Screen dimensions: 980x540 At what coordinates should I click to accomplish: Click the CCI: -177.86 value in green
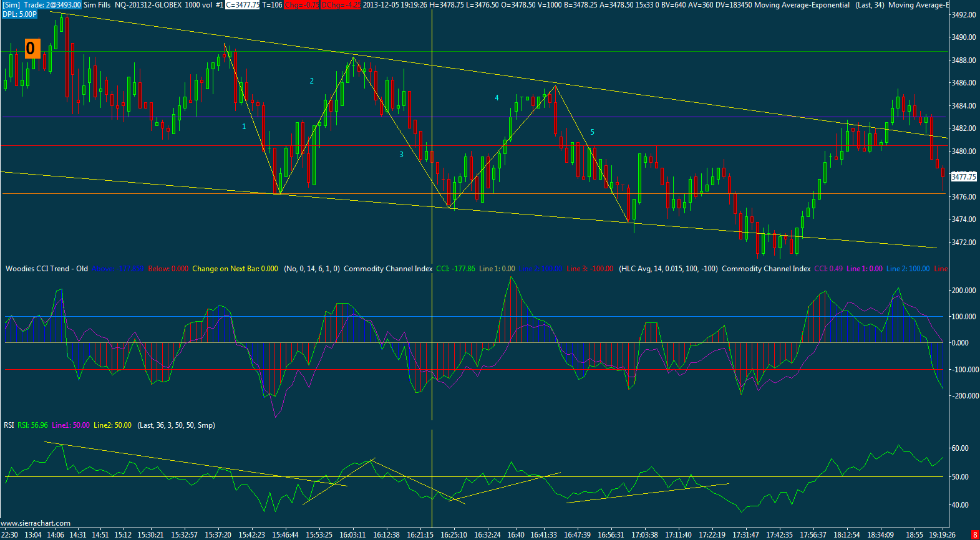point(455,269)
